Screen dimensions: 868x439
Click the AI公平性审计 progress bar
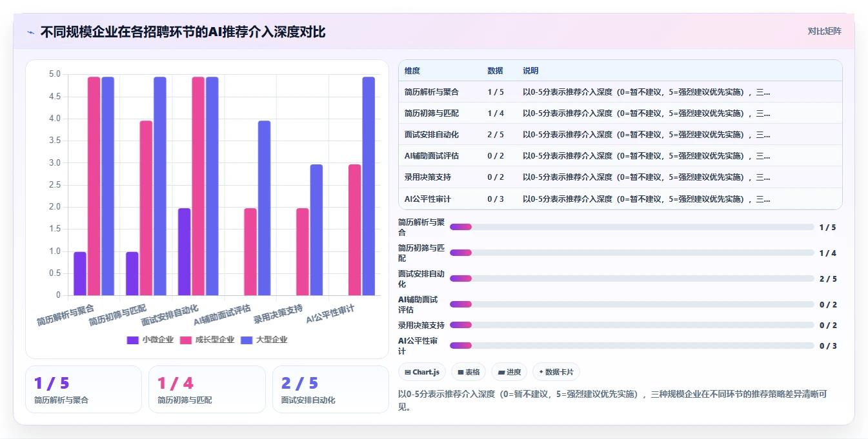tap(632, 346)
